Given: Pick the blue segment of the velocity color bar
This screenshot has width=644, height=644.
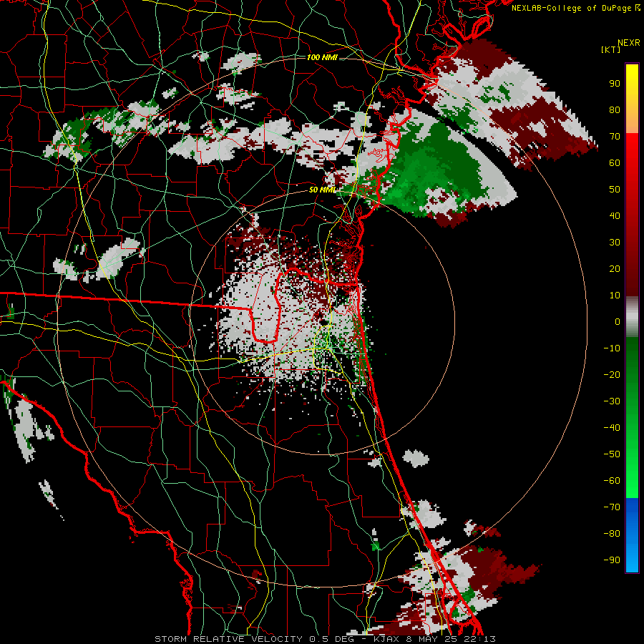Looking at the screenshot, I should [632, 535].
